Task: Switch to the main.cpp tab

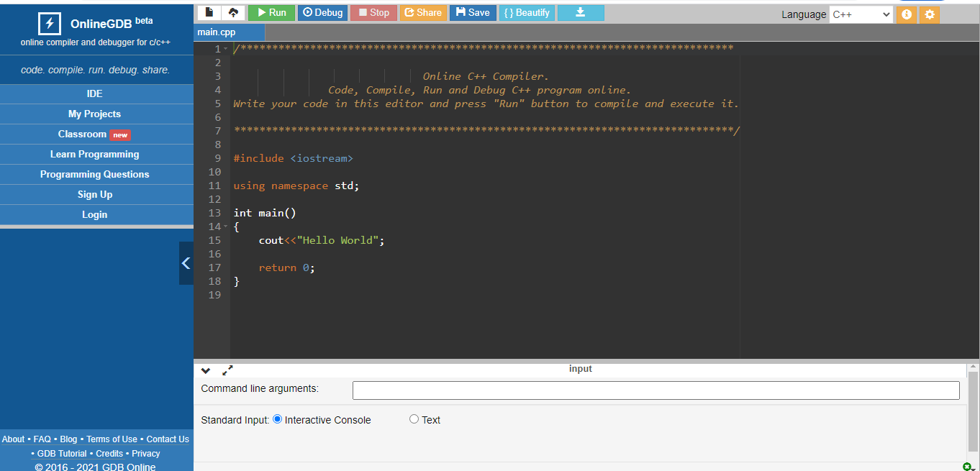Action: [229, 32]
